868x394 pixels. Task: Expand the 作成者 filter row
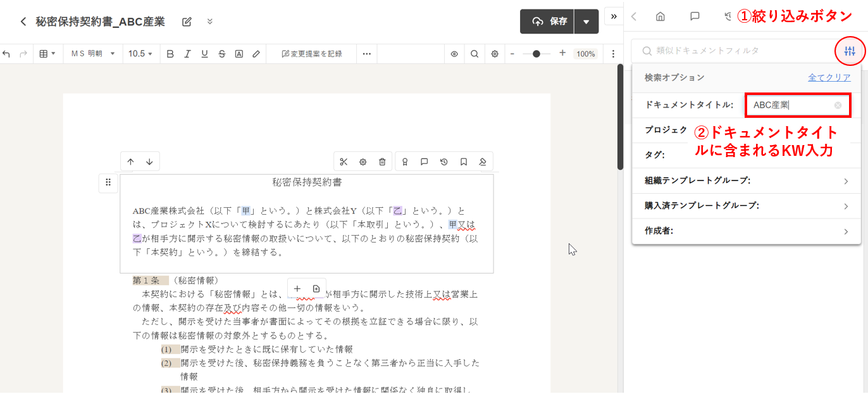(x=747, y=231)
